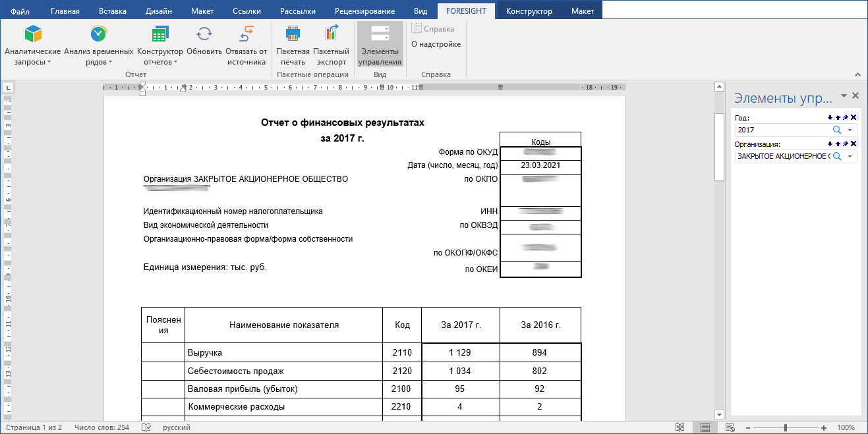The height and width of the screenshot is (434, 868).
Task: Click the русский language indicator
Action: tap(176, 427)
